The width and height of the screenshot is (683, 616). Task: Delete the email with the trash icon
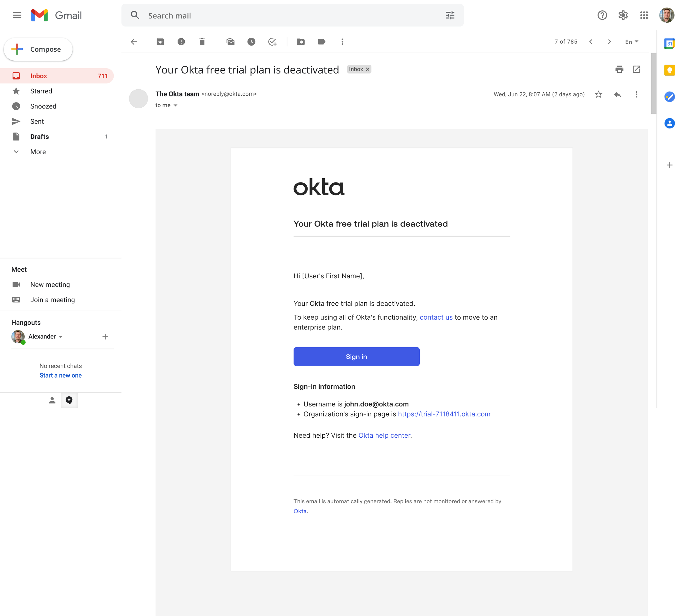[x=202, y=42]
